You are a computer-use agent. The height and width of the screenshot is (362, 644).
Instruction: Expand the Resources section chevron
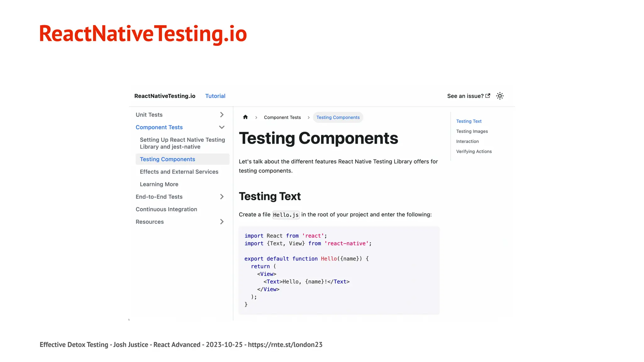(222, 222)
